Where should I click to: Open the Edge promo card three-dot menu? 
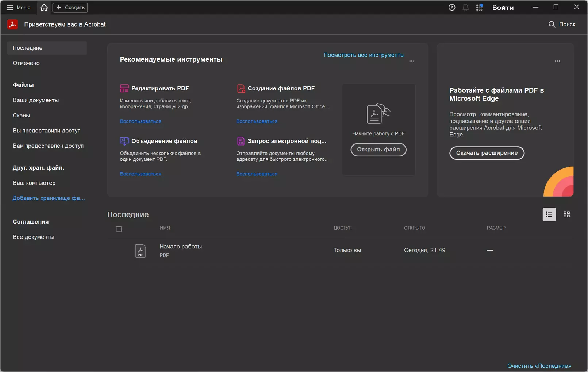(557, 61)
